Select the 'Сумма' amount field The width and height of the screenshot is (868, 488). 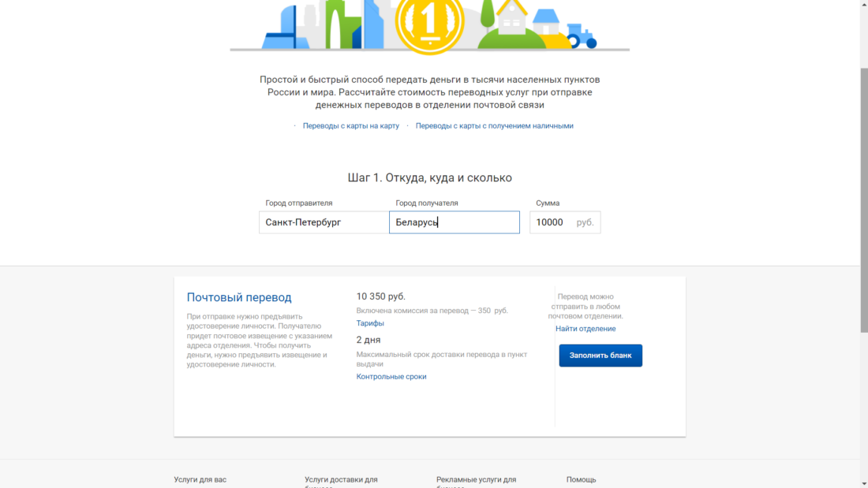point(554,222)
